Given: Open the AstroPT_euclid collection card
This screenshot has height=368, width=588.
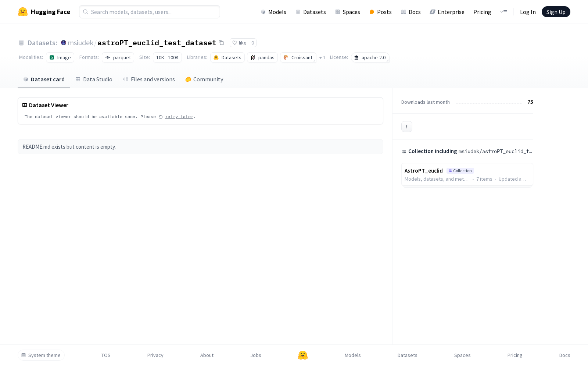Looking at the screenshot, I should [x=467, y=174].
